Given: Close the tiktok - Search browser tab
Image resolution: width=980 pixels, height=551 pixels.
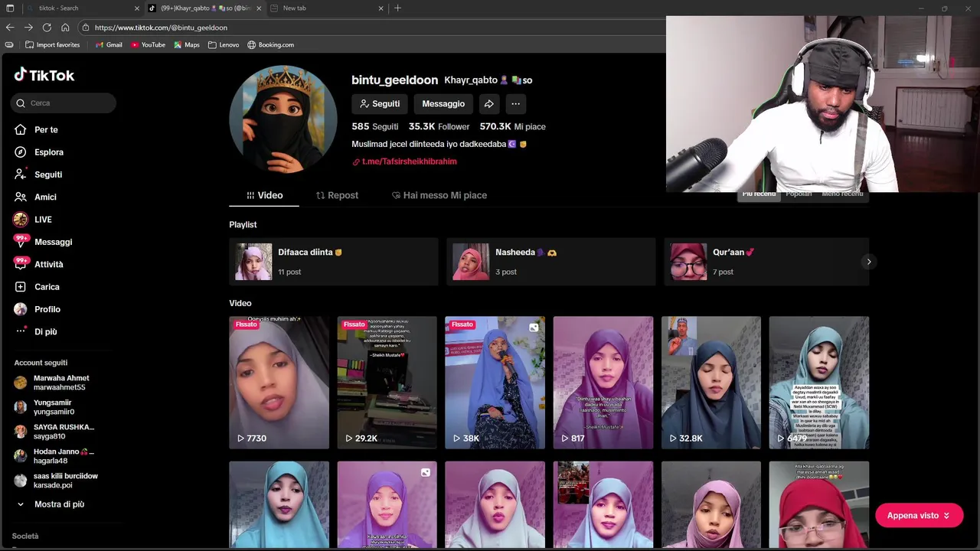Looking at the screenshot, I should click(x=137, y=8).
